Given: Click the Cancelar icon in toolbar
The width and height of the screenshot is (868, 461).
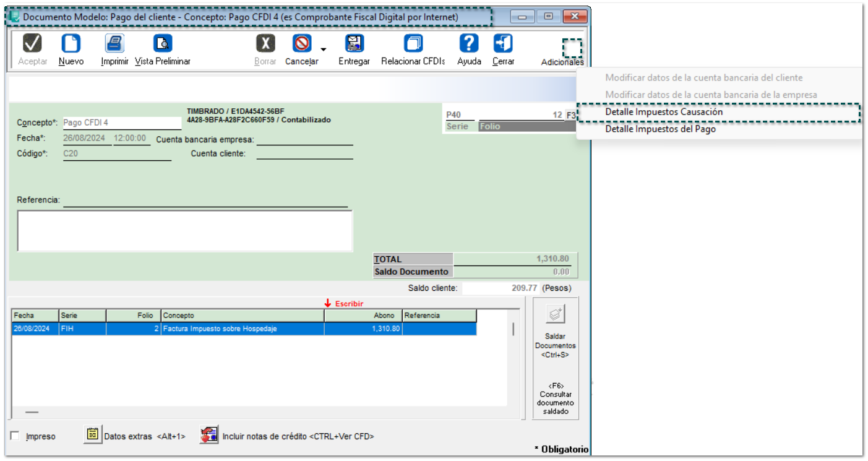Looking at the screenshot, I should 301,44.
